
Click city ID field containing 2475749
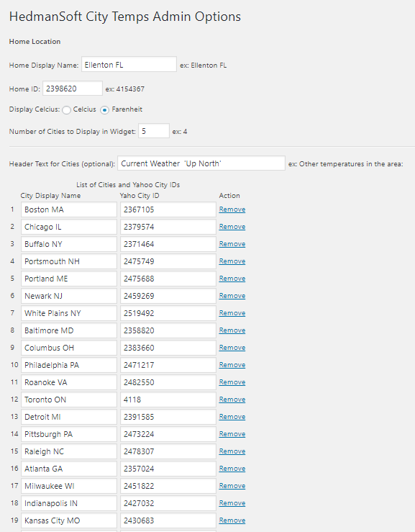point(168,261)
